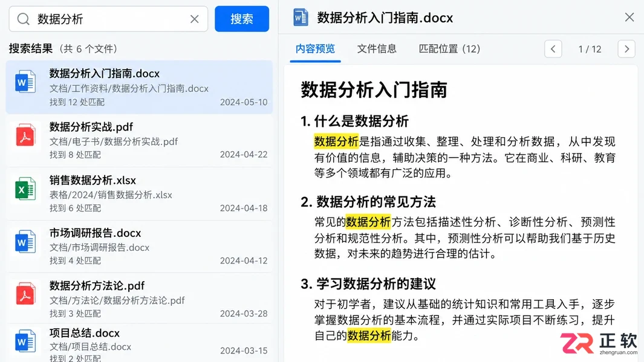644x362 pixels.
Task: Click heading 2. 数据分析的常见方法
Action: point(368,202)
